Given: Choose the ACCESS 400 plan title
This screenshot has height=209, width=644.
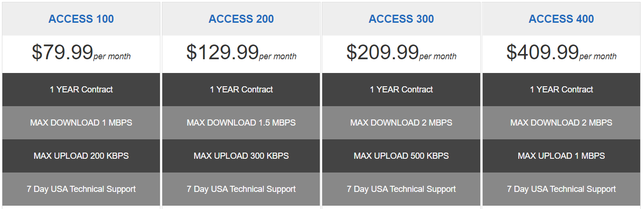Looking at the screenshot, I should pos(561,19).
